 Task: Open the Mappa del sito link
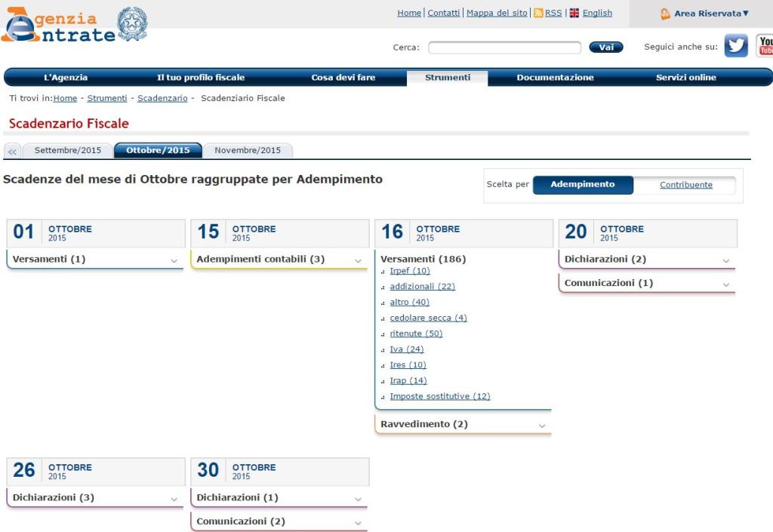(497, 14)
